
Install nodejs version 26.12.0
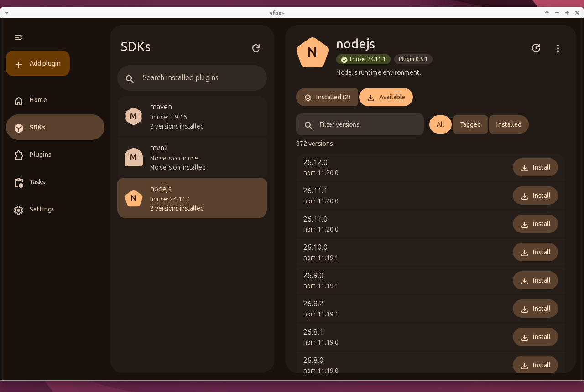click(535, 167)
